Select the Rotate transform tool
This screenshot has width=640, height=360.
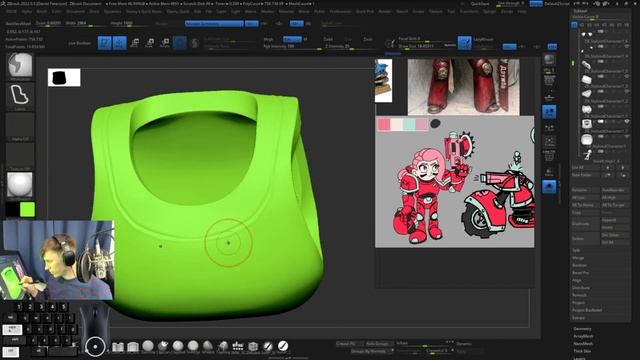pyautogui.click(x=165, y=43)
